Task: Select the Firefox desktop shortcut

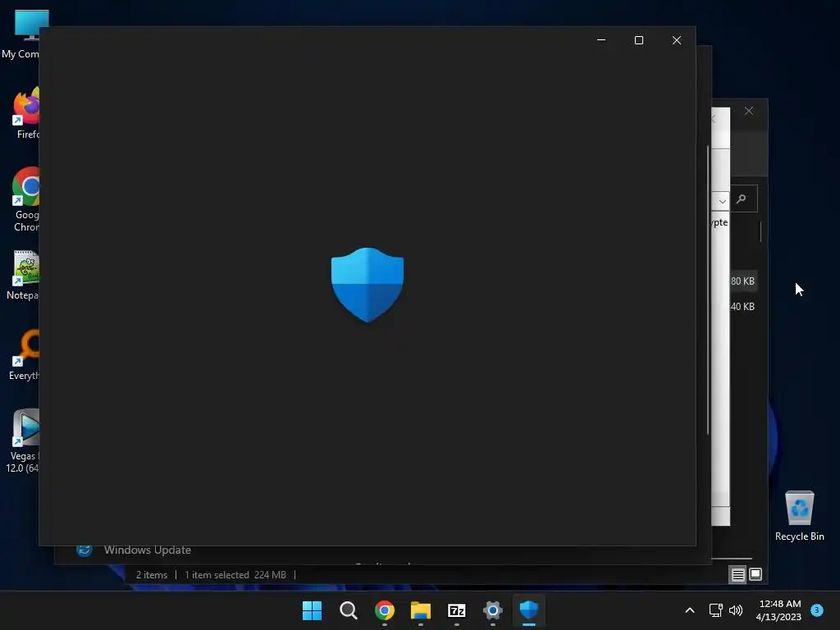Action: (25, 113)
